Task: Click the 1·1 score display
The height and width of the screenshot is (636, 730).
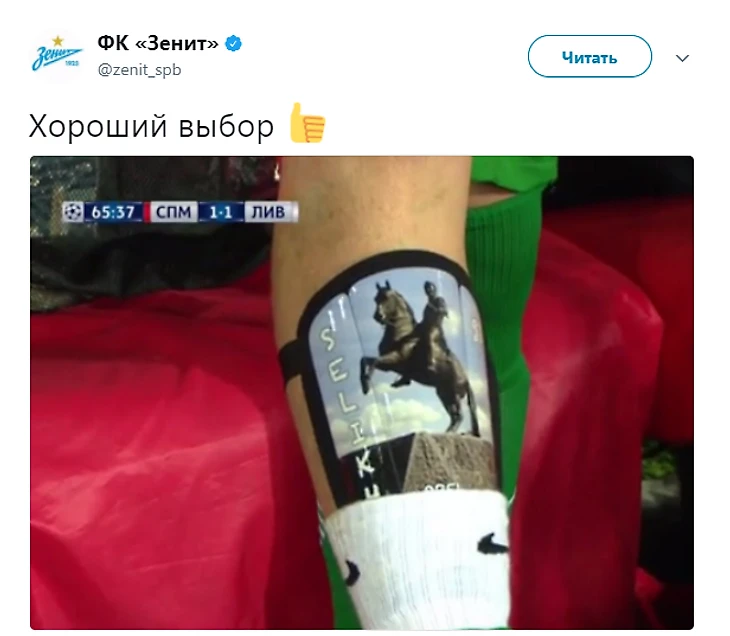Action: [221, 212]
